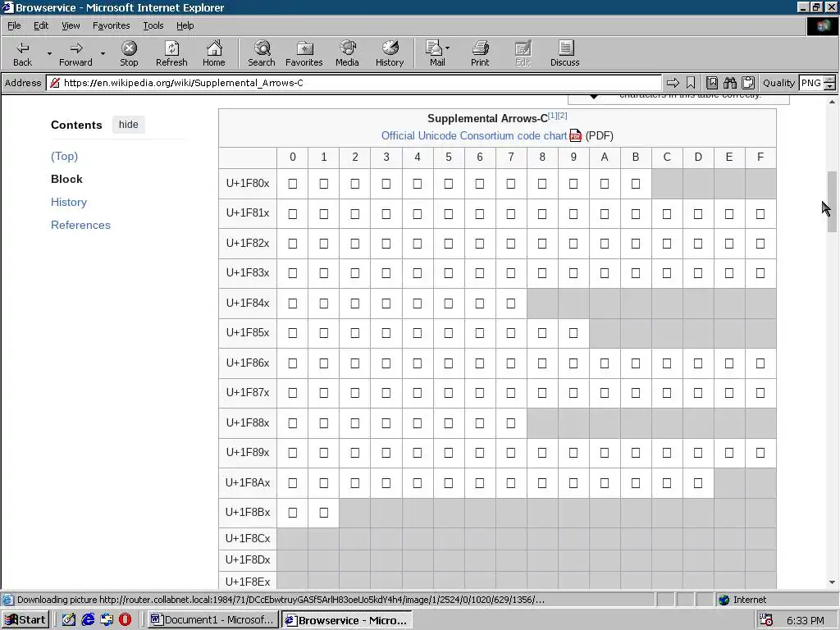This screenshot has height=630, width=840.
Task: Click the page icon in address bar
Action: 55,83
